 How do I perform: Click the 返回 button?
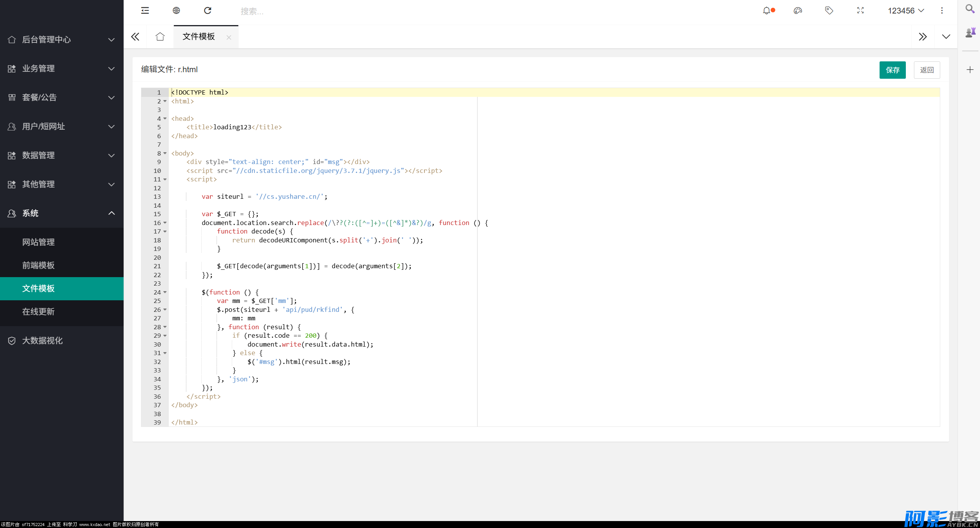pyautogui.click(x=927, y=70)
